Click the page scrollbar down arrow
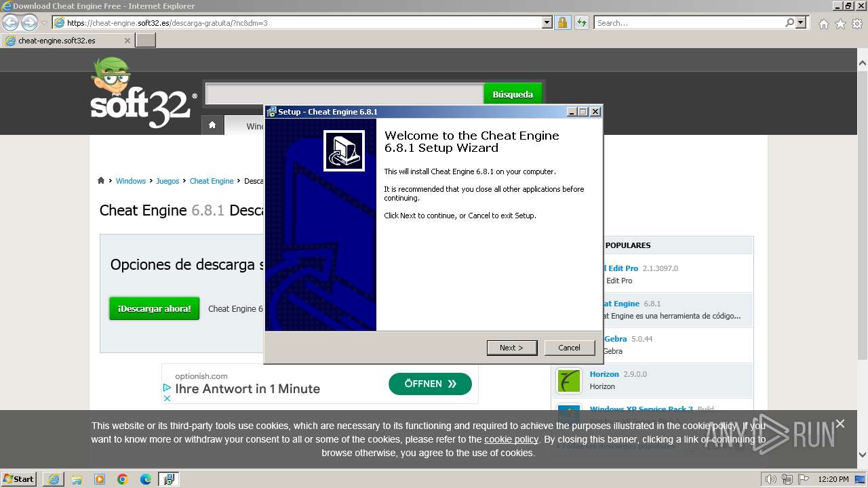 [x=862, y=455]
